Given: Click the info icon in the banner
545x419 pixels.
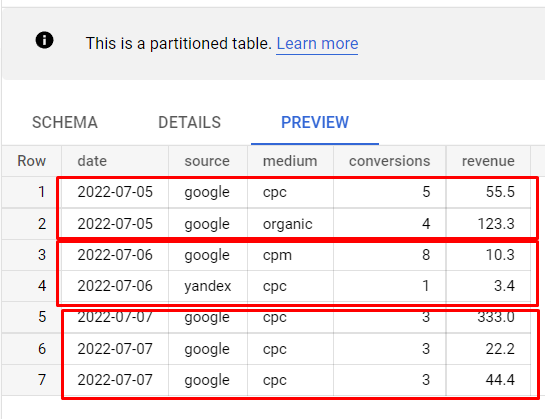Looking at the screenshot, I should click(44, 40).
